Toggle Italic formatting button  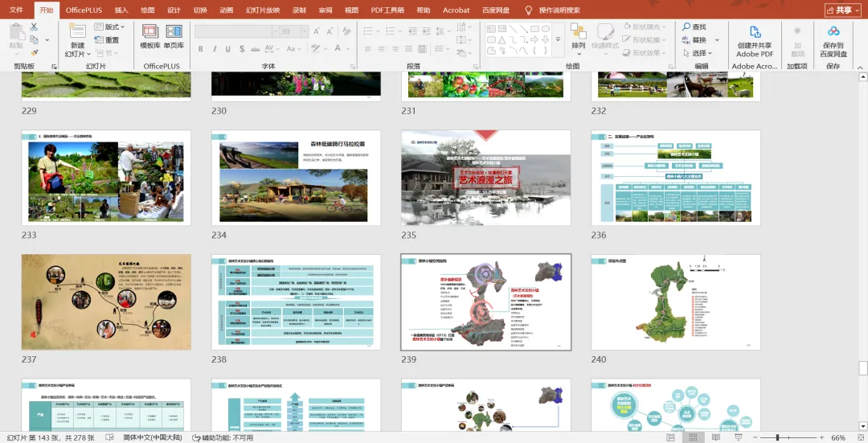[x=215, y=49]
